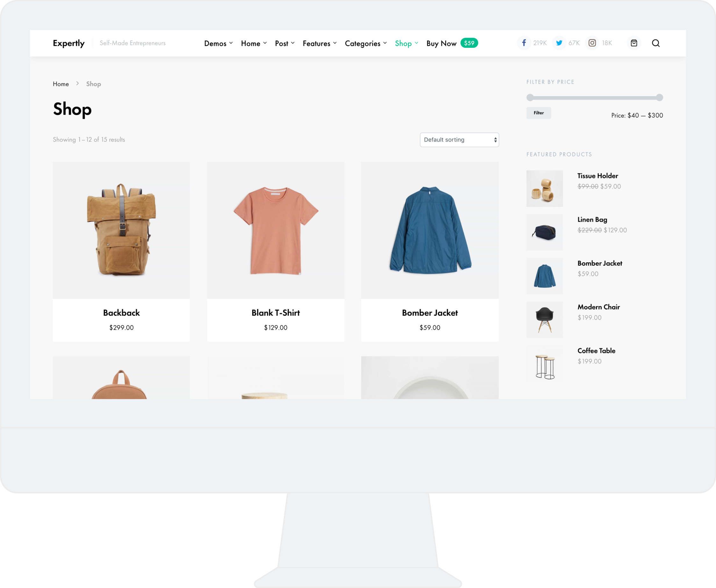This screenshot has width=716, height=588.
Task: Click the Tissue Holder featured title
Action: pyautogui.click(x=598, y=176)
